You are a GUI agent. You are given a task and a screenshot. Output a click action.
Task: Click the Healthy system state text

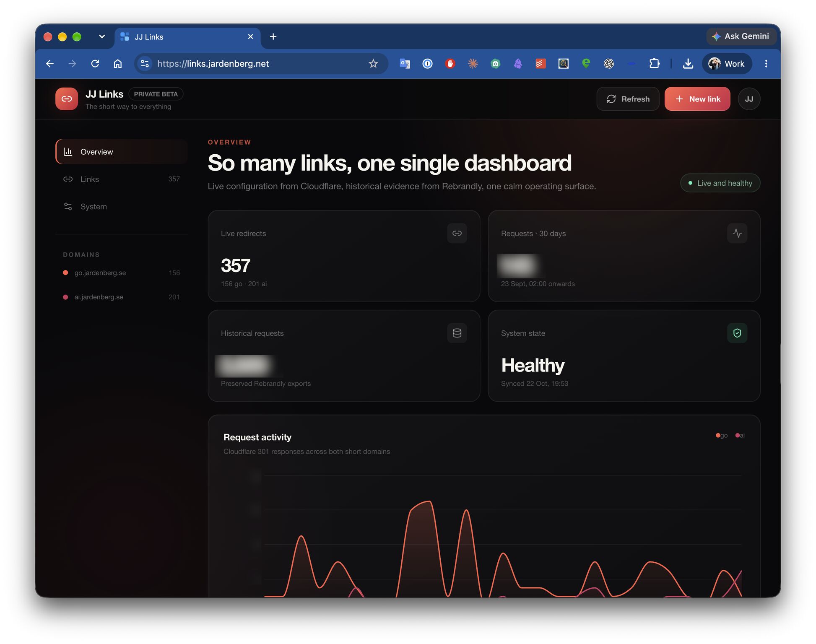point(533,365)
